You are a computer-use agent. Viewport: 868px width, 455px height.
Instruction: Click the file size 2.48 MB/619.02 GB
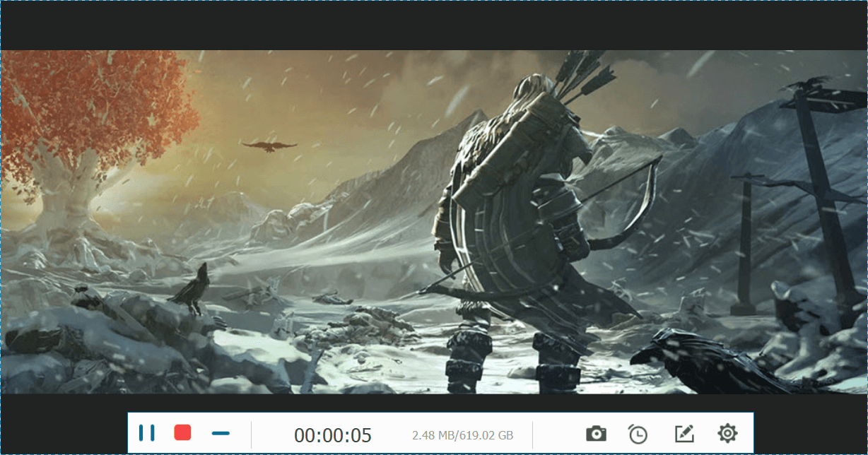click(462, 435)
